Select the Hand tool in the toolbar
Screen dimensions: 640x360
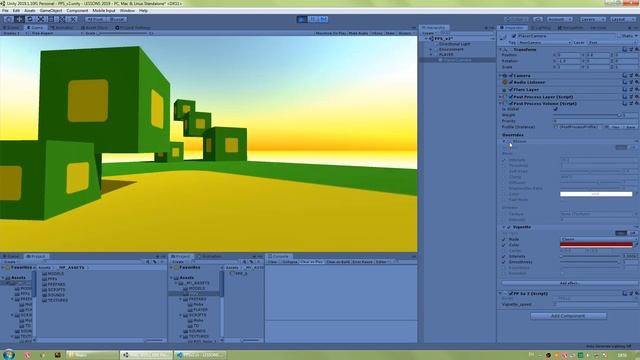click(8, 19)
